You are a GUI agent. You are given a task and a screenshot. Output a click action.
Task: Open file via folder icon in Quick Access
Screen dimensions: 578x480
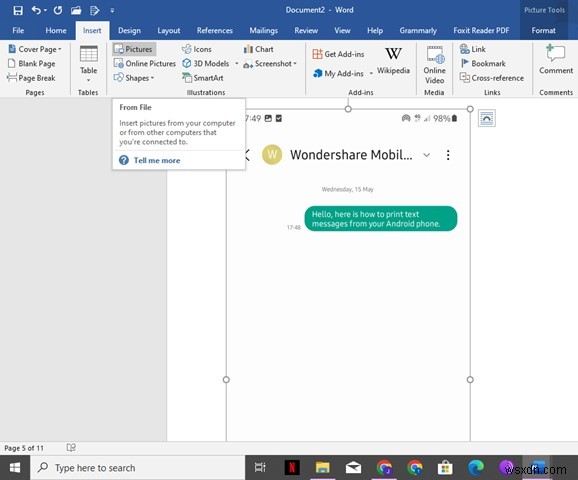pyautogui.click(x=76, y=10)
